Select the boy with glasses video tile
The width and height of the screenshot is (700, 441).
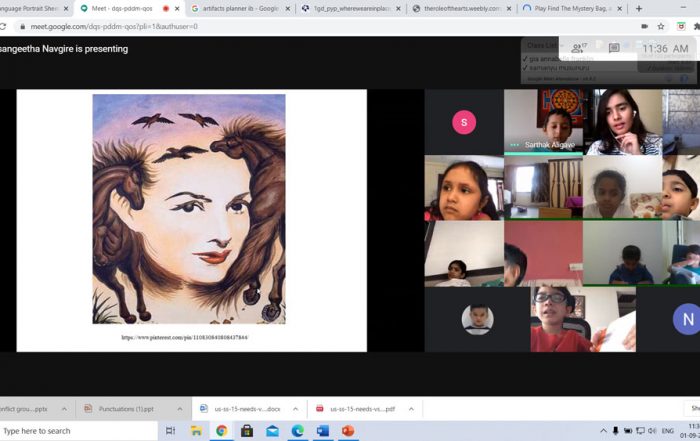[583, 320]
